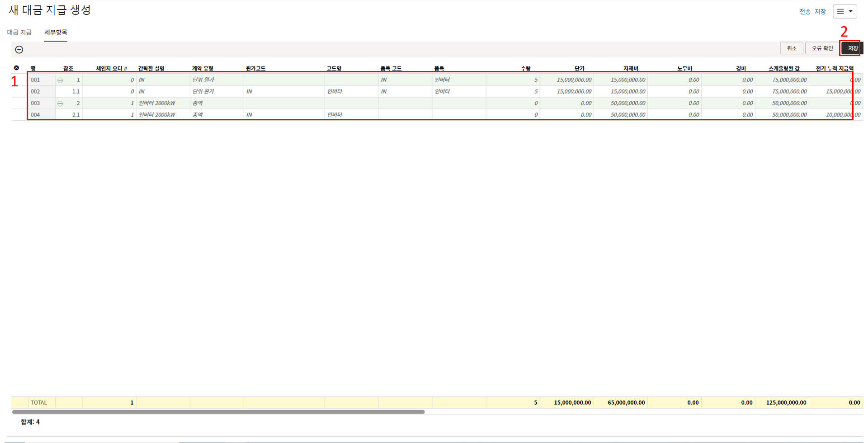Select row 002 number cell

point(35,91)
